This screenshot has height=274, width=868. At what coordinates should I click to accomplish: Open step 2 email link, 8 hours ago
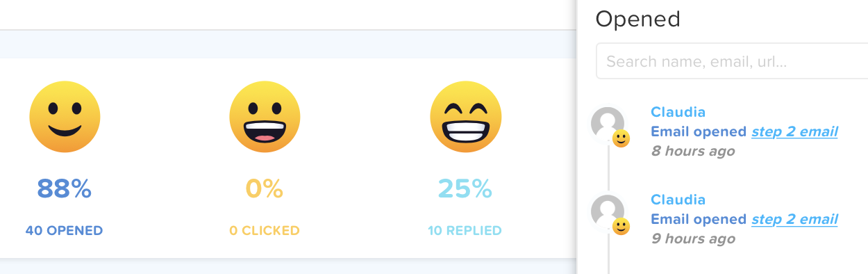click(794, 131)
